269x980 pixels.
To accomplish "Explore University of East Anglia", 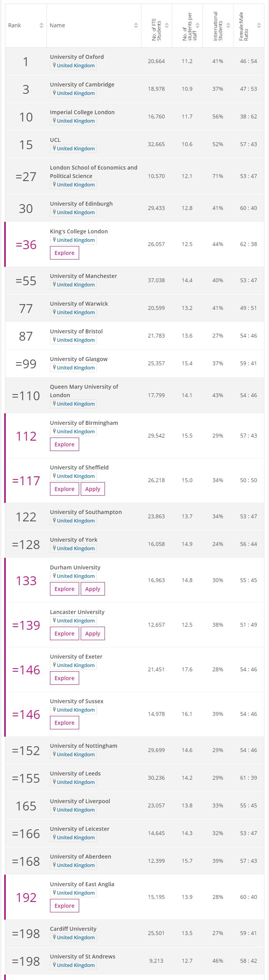I will [x=65, y=906].
